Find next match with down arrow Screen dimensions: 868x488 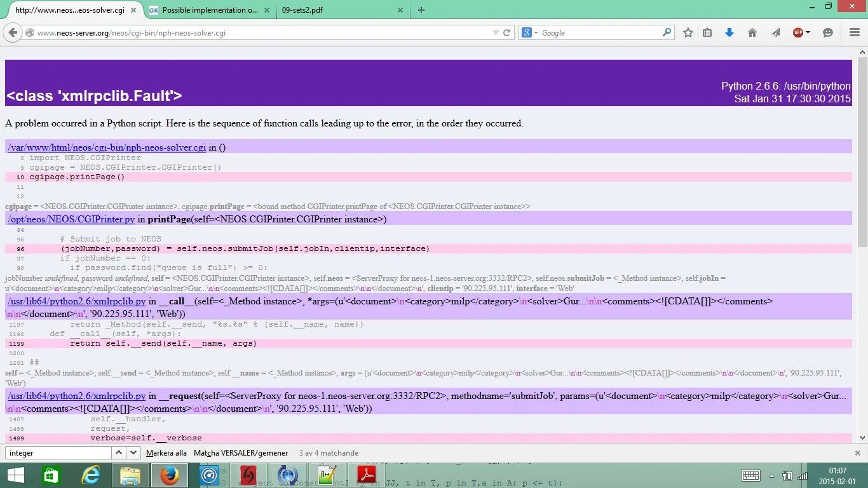coord(133,453)
